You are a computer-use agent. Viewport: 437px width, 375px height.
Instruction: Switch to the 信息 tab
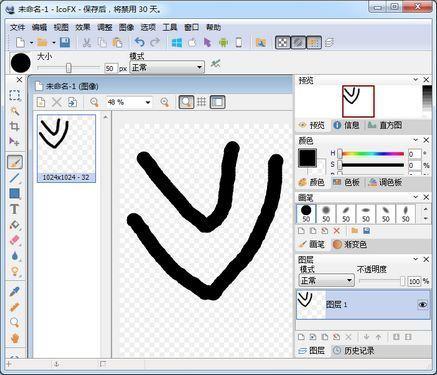click(346, 125)
